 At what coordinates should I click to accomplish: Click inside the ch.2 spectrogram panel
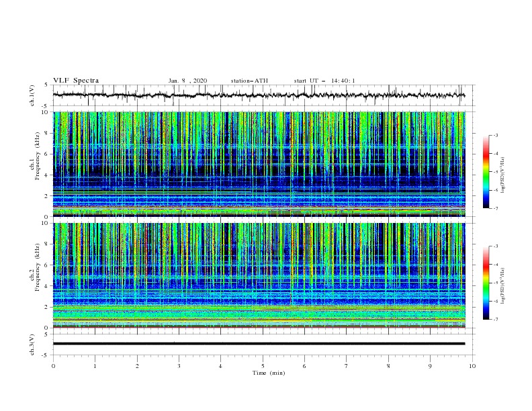pos(259,275)
